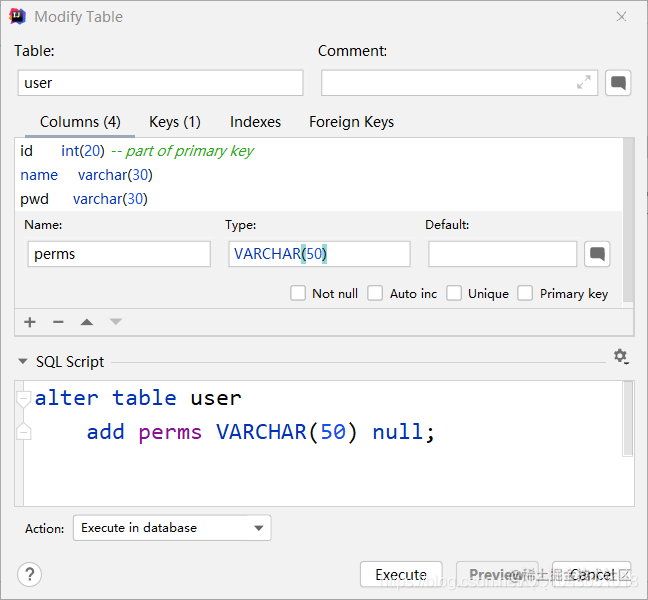The height and width of the screenshot is (600, 648).
Task: Check the Primary key checkbox
Action: 525,293
